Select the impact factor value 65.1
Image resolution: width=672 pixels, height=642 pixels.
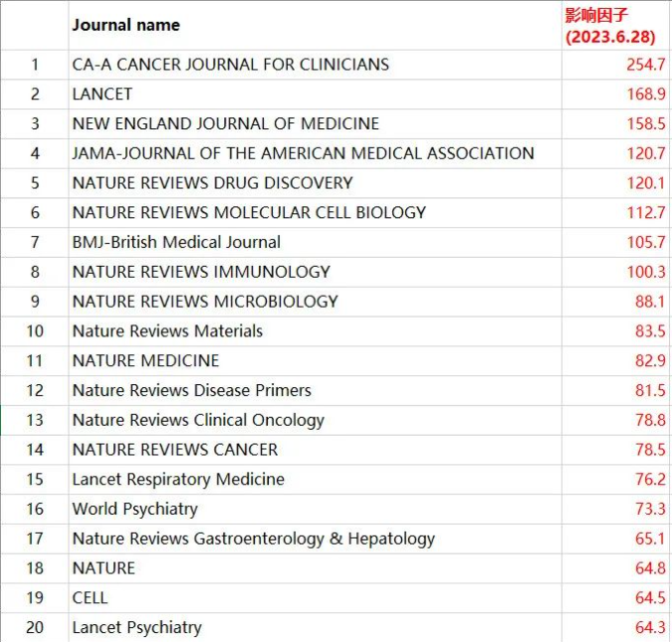(x=650, y=538)
